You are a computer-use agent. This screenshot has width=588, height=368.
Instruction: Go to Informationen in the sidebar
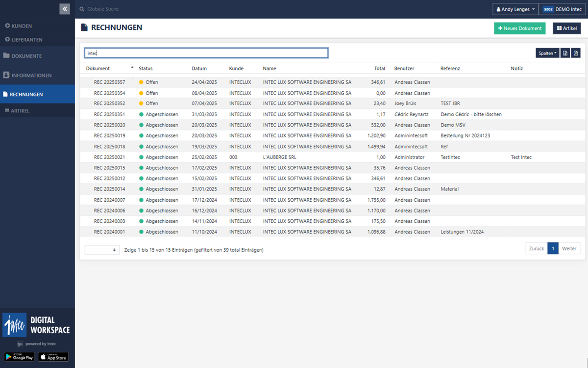[x=37, y=76]
